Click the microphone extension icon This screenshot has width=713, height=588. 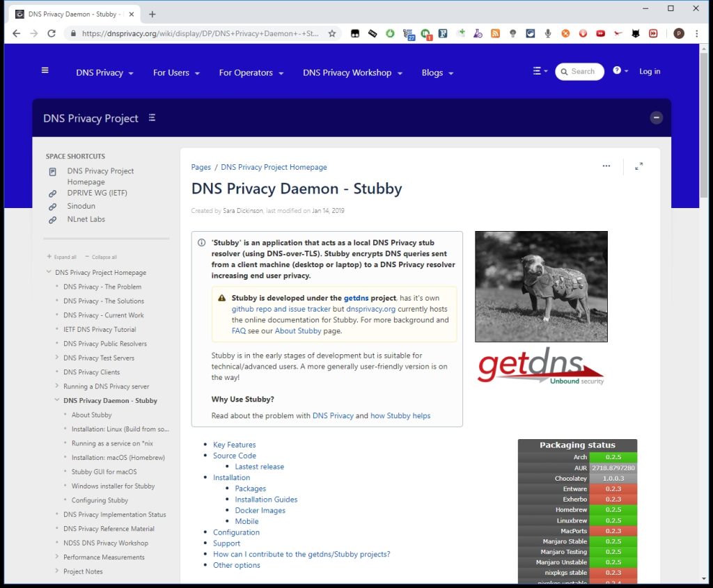point(548,33)
